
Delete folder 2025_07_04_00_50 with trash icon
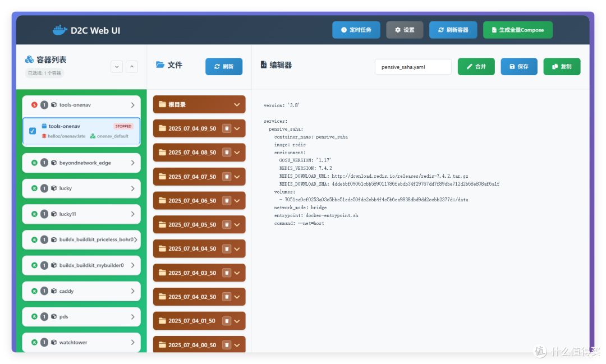click(x=227, y=345)
